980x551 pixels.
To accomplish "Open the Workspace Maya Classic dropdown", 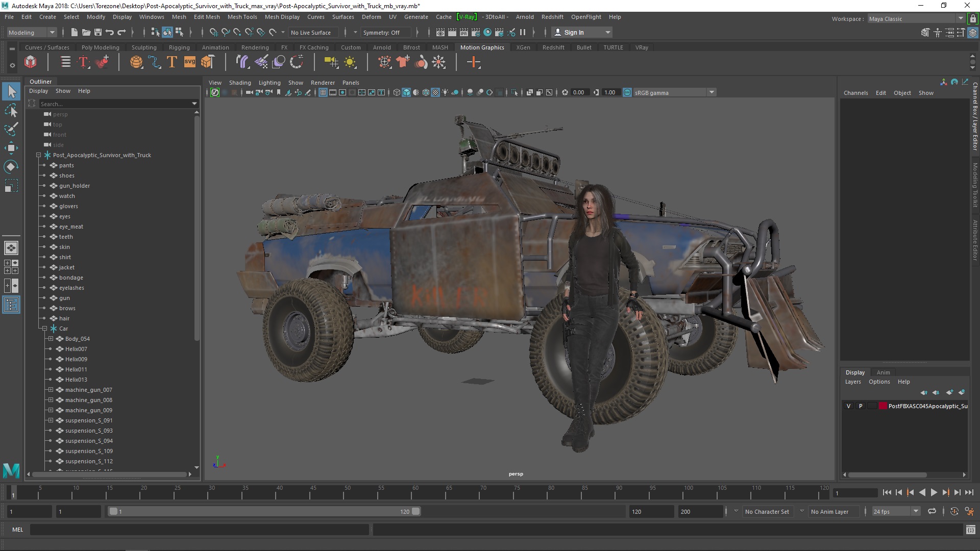I will coord(917,19).
